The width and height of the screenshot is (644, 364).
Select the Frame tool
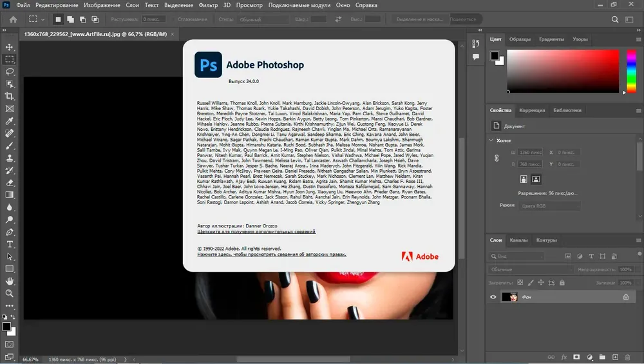pos(10,108)
